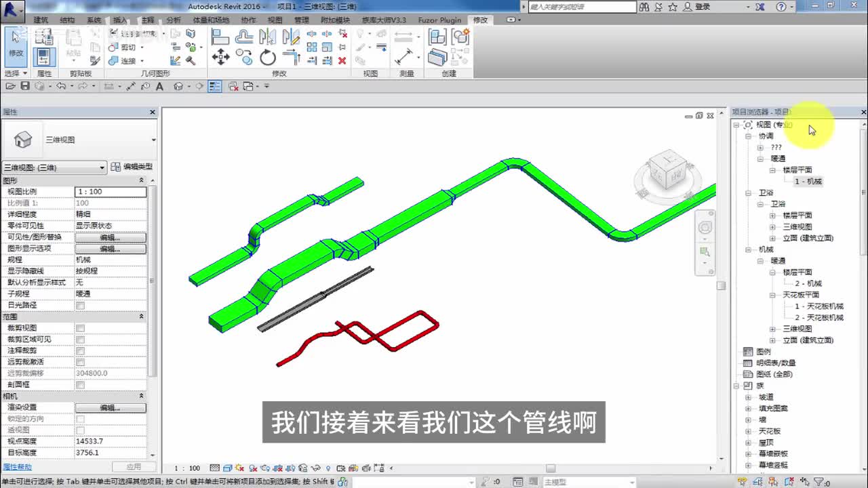Select Mirror - Pick Axis tool
Screen dimensions: 868x488
click(x=268, y=37)
